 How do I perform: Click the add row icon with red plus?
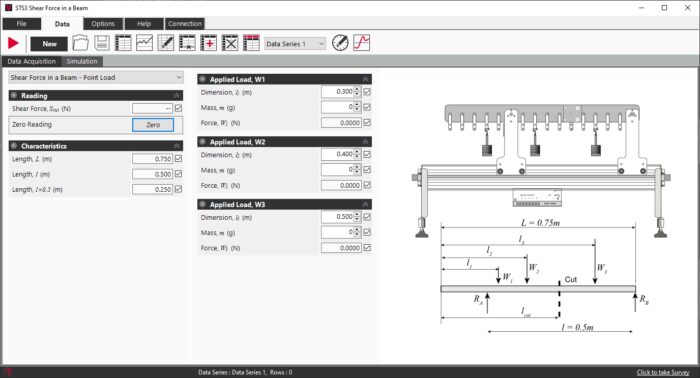(x=208, y=43)
